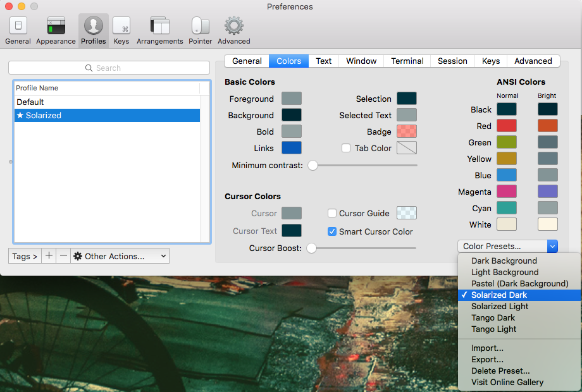
Task: Open the normal Cyan ANSI swatch
Action: click(507, 207)
